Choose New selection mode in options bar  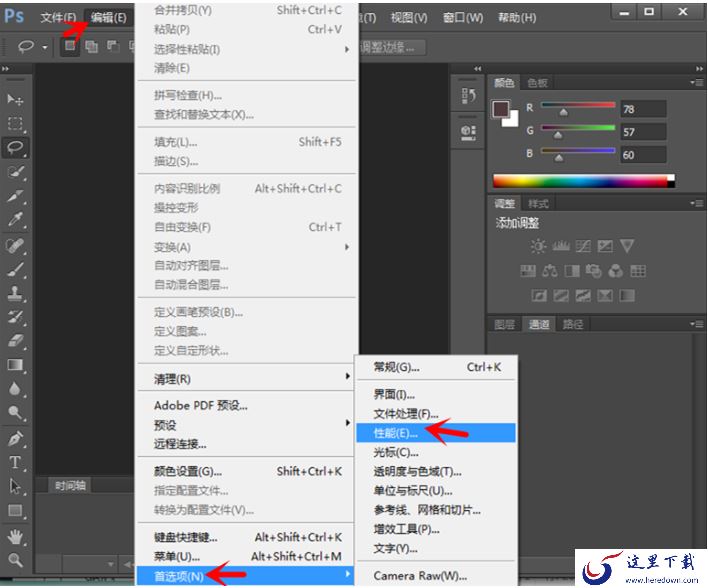70,46
